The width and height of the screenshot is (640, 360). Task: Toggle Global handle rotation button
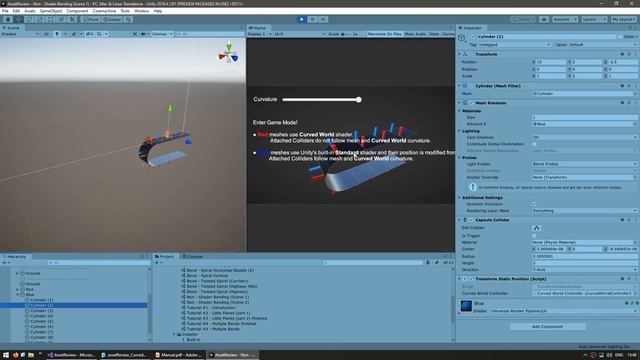pyautogui.click(x=112, y=19)
